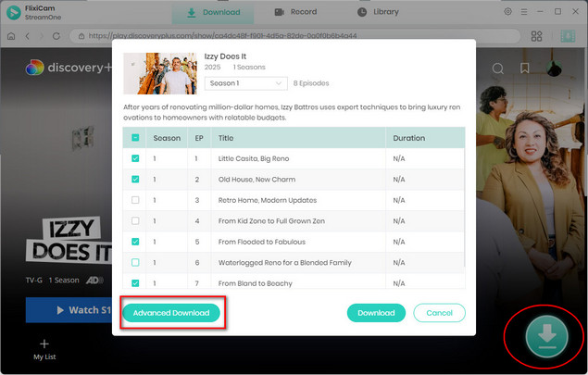Click the 8 Episodes label
Screen dimensions: 588x375
[311, 83]
